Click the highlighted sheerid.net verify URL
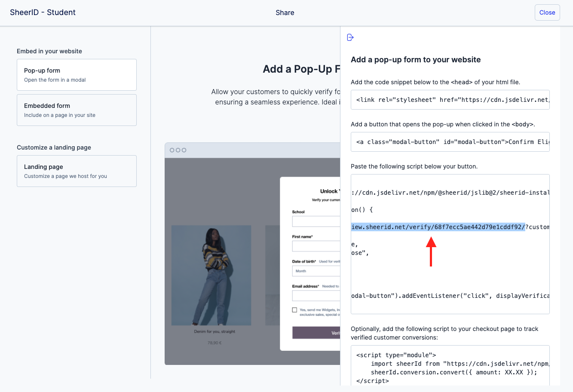Viewport: 573px width, 392px height. (438, 227)
